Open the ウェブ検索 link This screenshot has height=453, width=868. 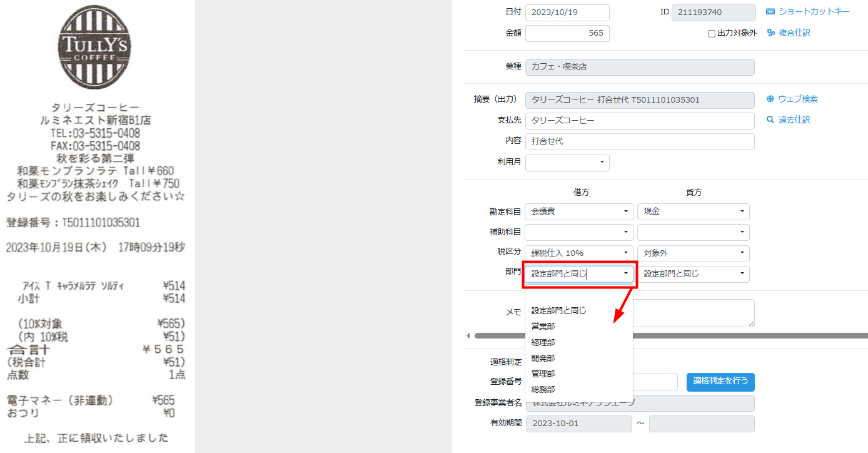798,99
